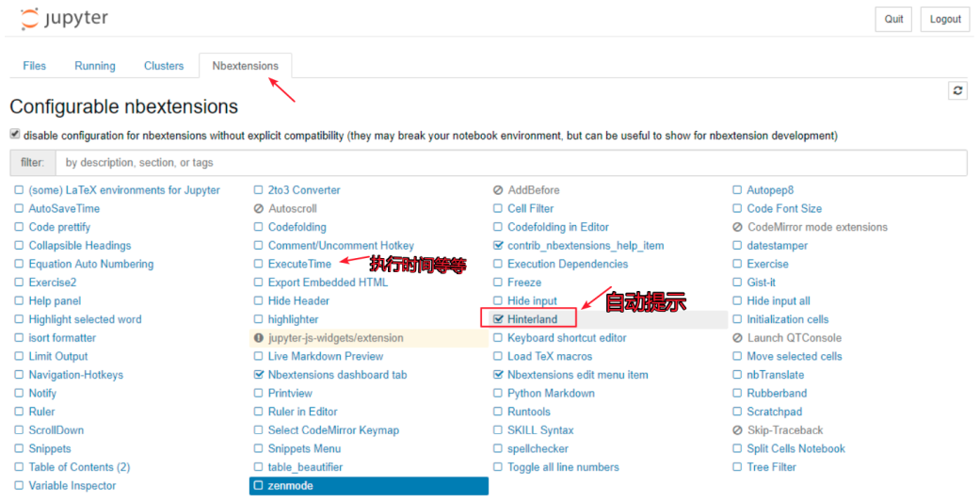Enable the Initialization cells checkbox
This screenshot has width=980, height=502.
737,319
